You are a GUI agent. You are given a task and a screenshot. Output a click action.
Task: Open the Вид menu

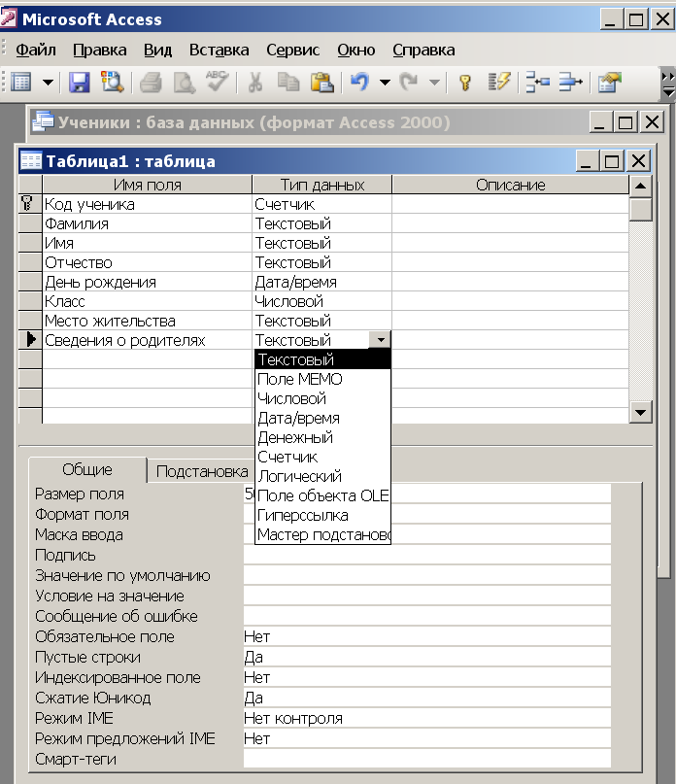[157, 50]
